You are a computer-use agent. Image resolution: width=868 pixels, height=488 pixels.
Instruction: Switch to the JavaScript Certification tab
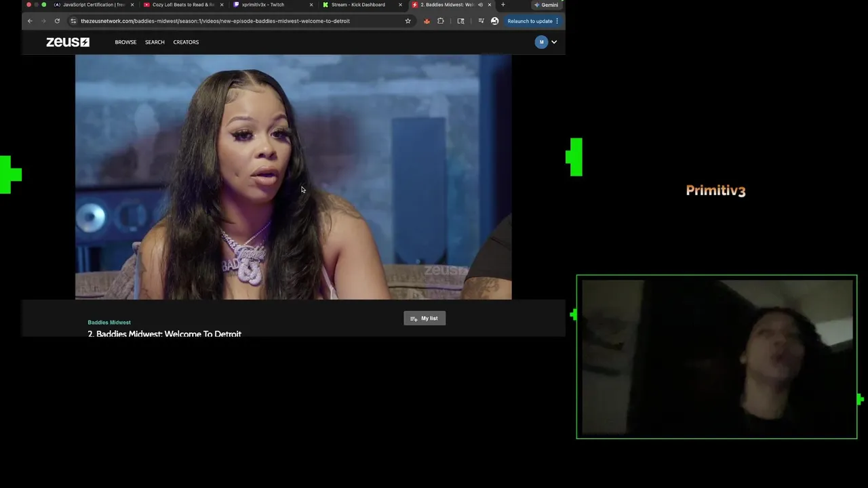(x=94, y=5)
